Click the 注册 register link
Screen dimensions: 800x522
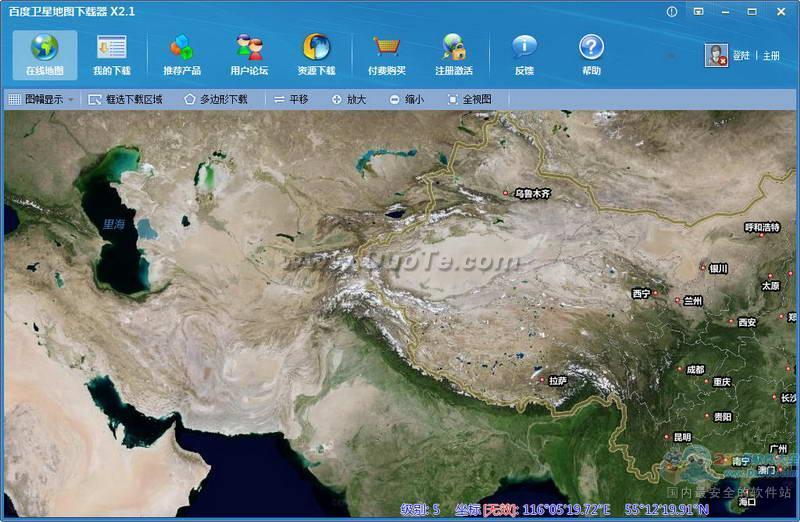[x=771, y=56]
